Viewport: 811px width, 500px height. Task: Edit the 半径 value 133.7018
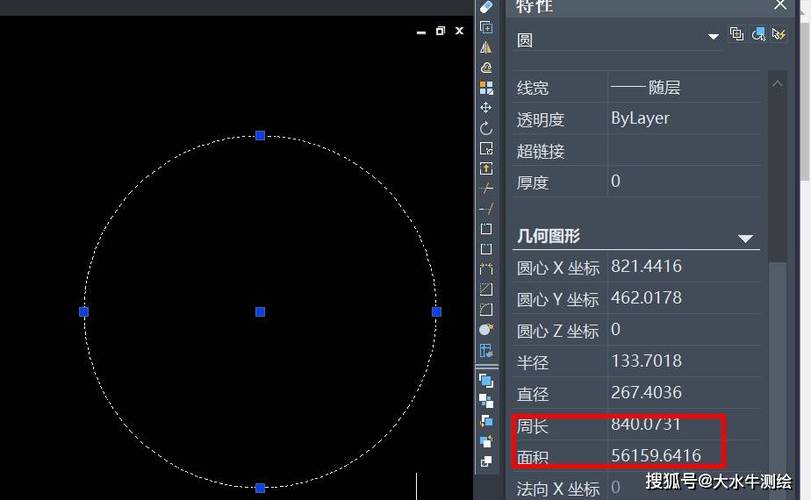[684, 361]
